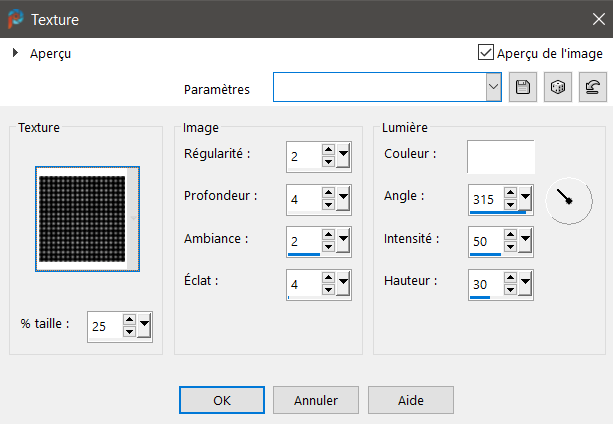Click the % taille input field
Image resolution: width=613 pixels, height=424 pixels.
[104, 326]
